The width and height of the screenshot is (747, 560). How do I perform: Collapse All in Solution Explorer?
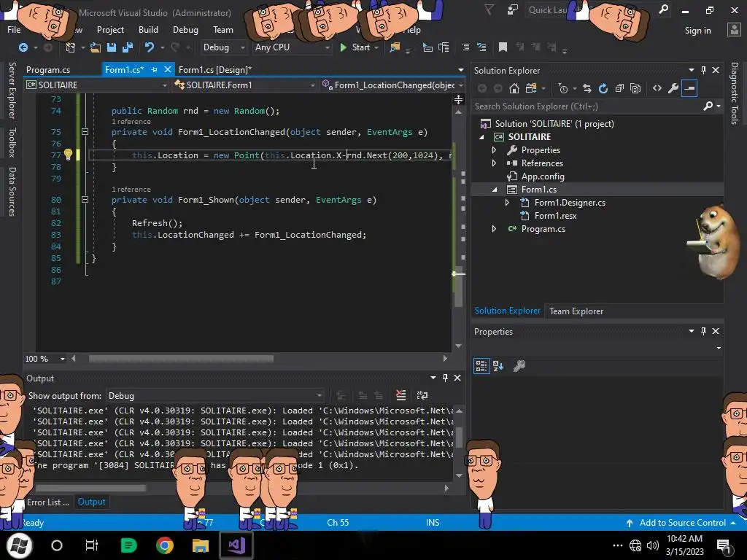[619, 88]
